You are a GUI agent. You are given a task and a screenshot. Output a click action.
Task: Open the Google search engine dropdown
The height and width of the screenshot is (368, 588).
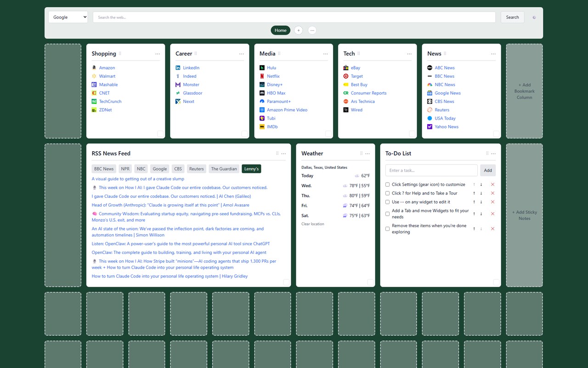(68, 17)
